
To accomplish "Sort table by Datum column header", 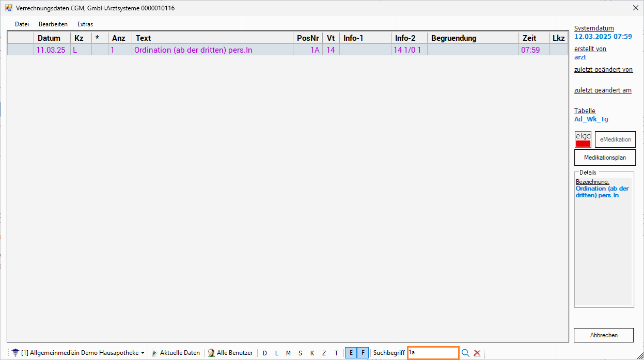I will 49,38.
